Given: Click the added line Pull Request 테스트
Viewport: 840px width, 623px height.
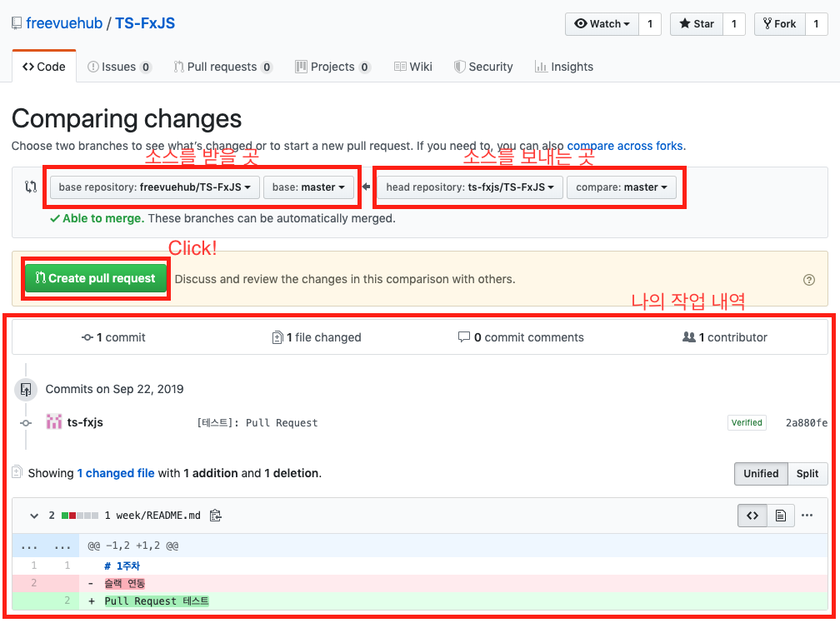Looking at the screenshot, I should click(157, 601).
